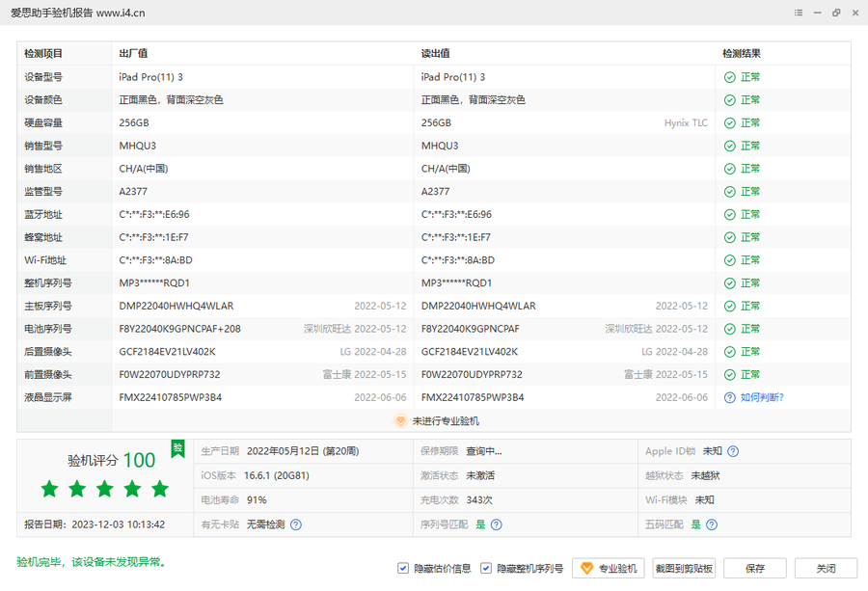The height and width of the screenshot is (591, 868).
Task: Click question icon next to 序列号匹配
Action: 496,524
